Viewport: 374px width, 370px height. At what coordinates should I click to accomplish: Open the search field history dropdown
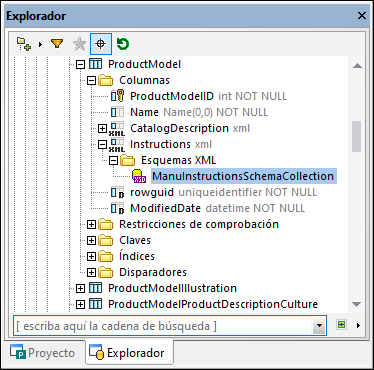[x=319, y=326]
